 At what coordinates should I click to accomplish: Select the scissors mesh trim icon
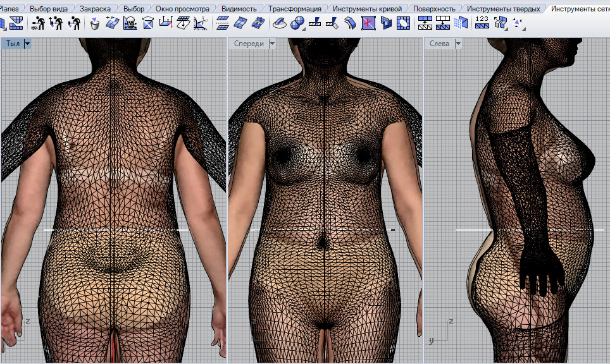click(x=201, y=23)
